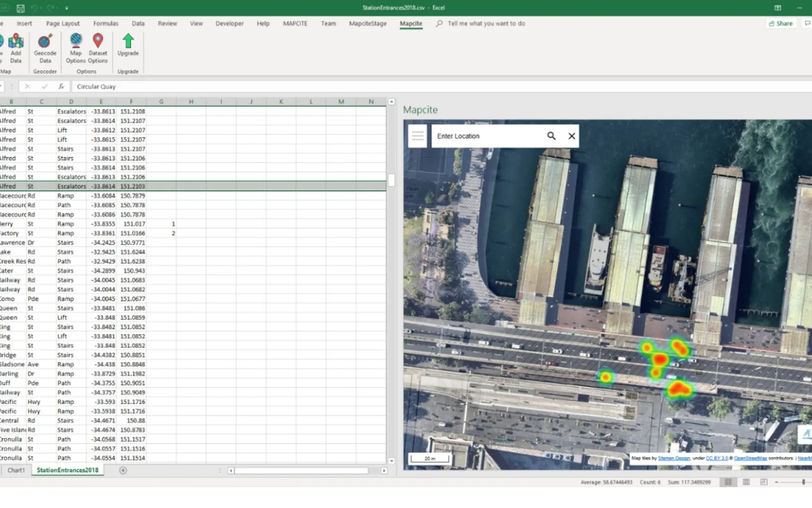812x508 pixels.
Task: Click the Redo arrow in title bar
Action: point(50,8)
